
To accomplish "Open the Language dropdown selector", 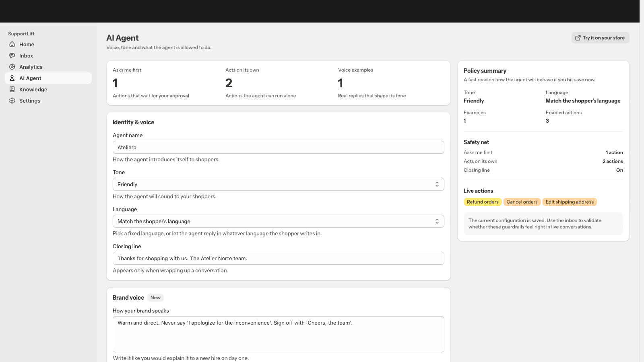I will 278,221.
